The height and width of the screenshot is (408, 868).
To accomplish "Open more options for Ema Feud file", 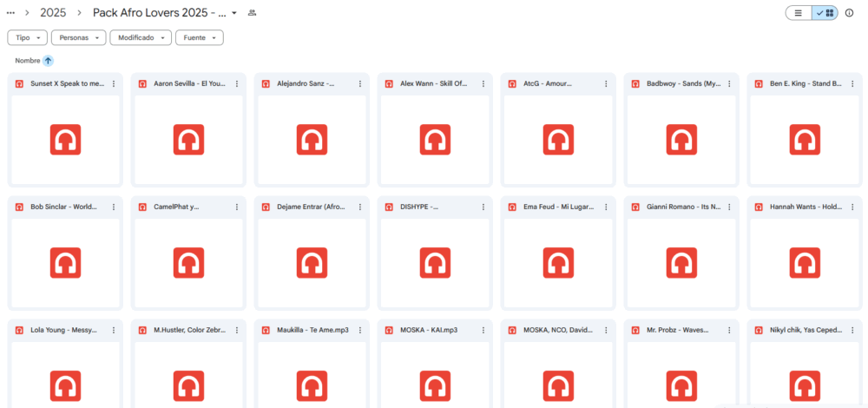I will (606, 207).
